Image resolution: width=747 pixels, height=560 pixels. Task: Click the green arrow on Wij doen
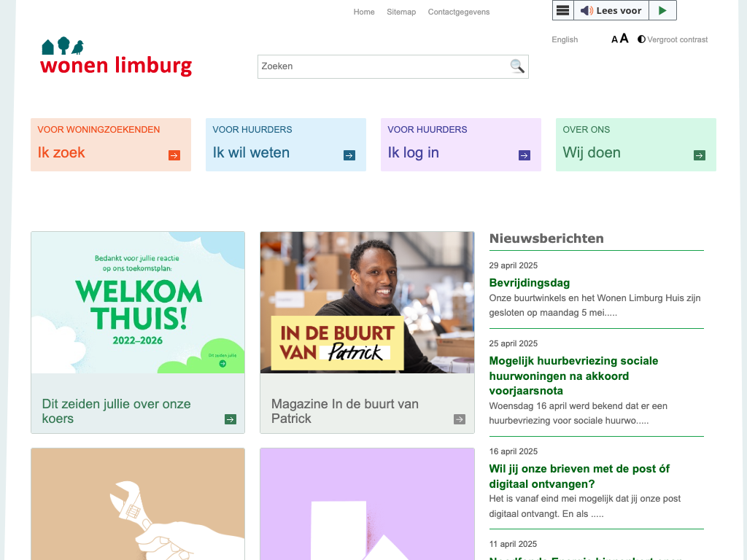point(700,155)
